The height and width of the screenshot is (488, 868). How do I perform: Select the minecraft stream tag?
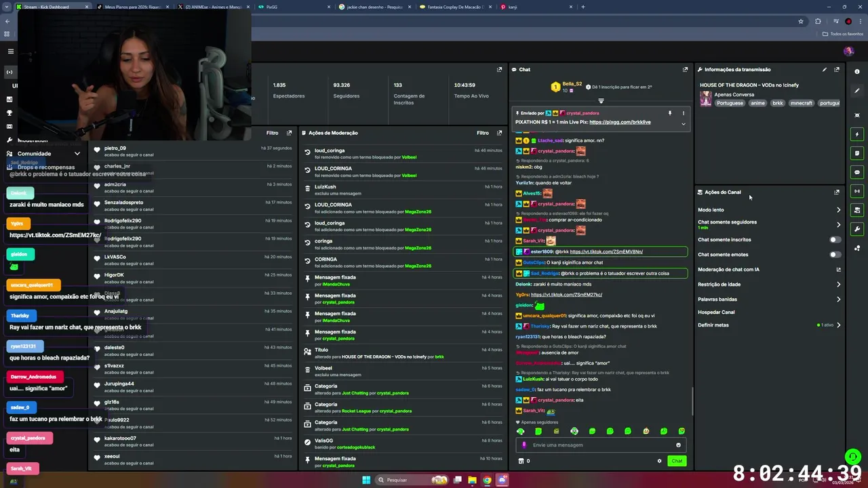click(x=801, y=103)
